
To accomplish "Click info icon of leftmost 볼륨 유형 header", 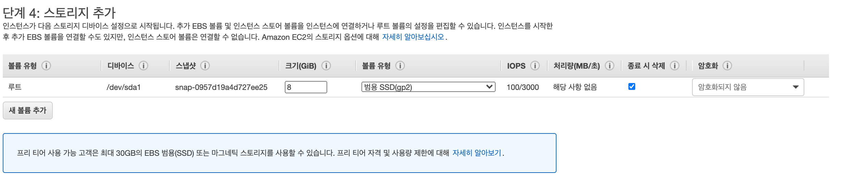I will pyautogui.click(x=46, y=66).
